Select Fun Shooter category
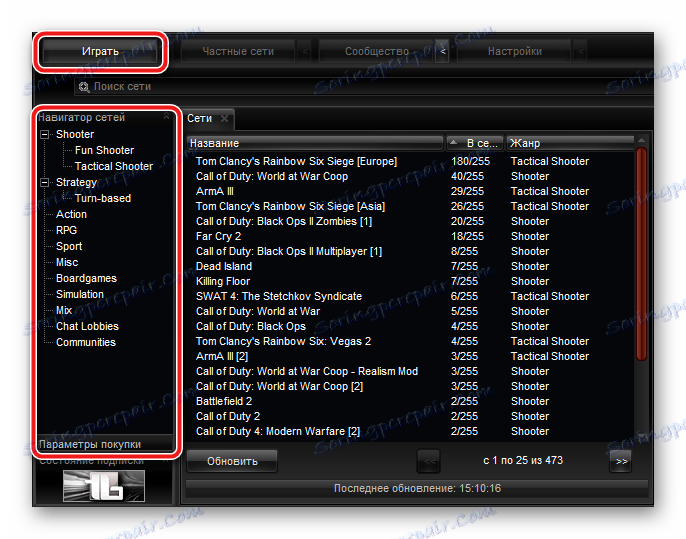Screen dimensions: 686x539 [104, 150]
